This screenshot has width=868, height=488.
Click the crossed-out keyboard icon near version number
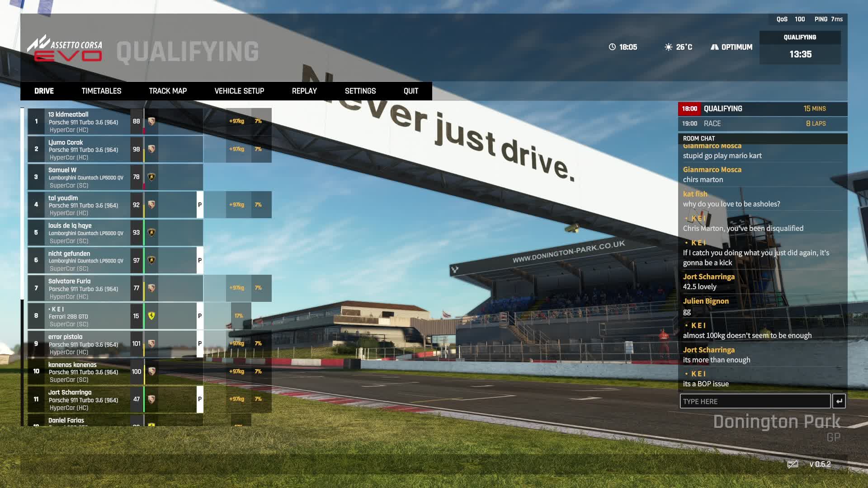point(792,465)
